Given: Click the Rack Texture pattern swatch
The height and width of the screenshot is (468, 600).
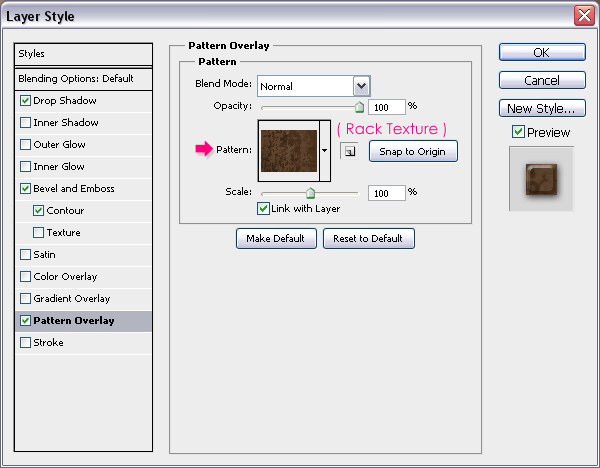Looking at the screenshot, I should click(288, 150).
